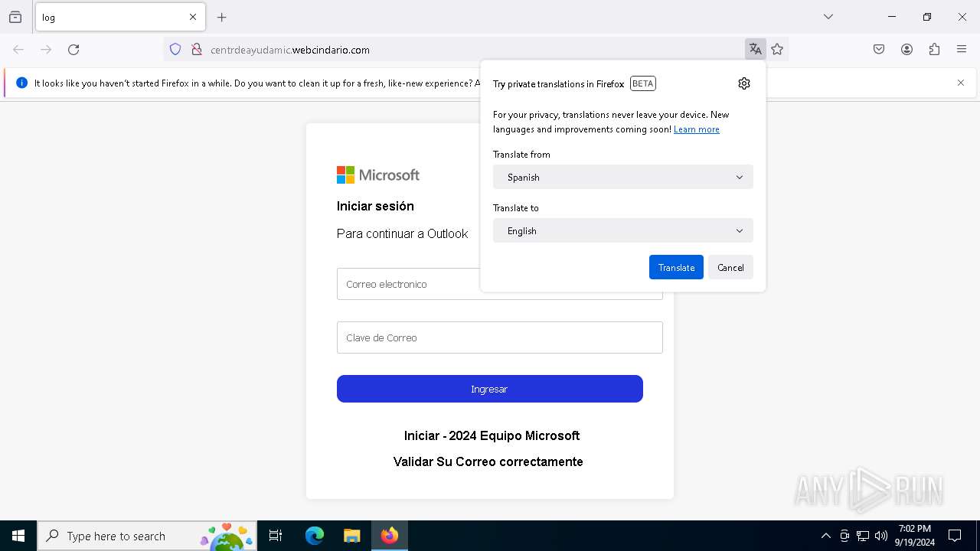Go back to the previous page
980x551 pixels.
(x=18, y=50)
